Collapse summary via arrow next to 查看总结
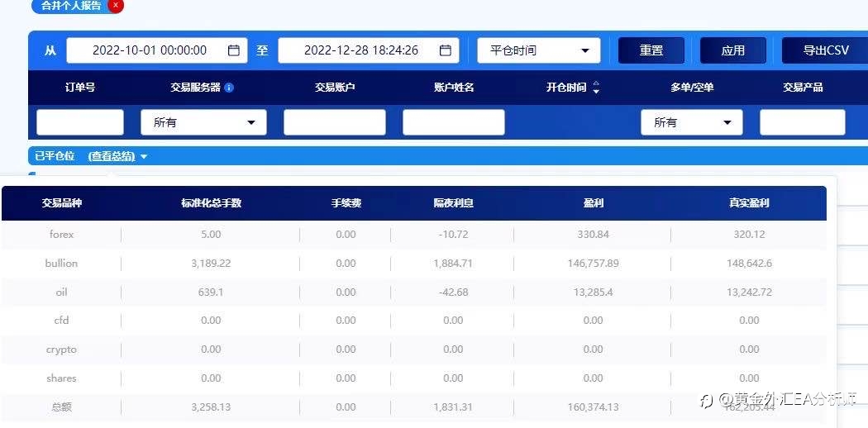The height and width of the screenshot is (428, 868). pyautogui.click(x=144, y=157)
